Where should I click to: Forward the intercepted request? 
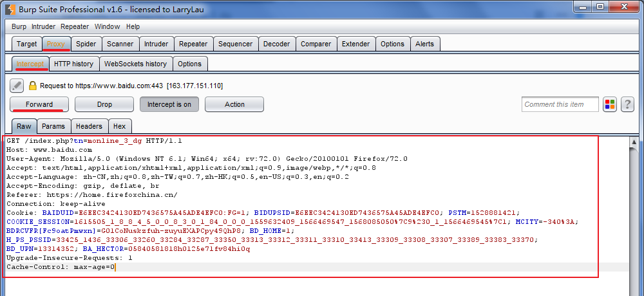pos(39,104)
